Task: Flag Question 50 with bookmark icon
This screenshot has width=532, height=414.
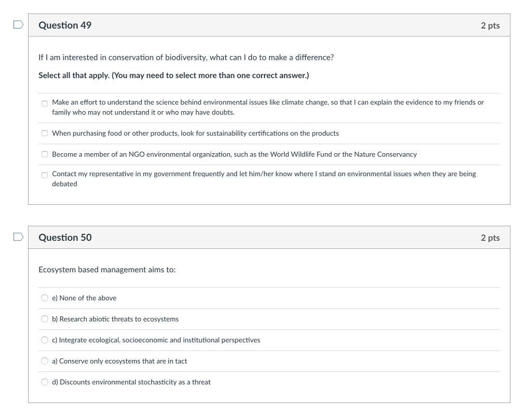Action: (x=18, y=237)
